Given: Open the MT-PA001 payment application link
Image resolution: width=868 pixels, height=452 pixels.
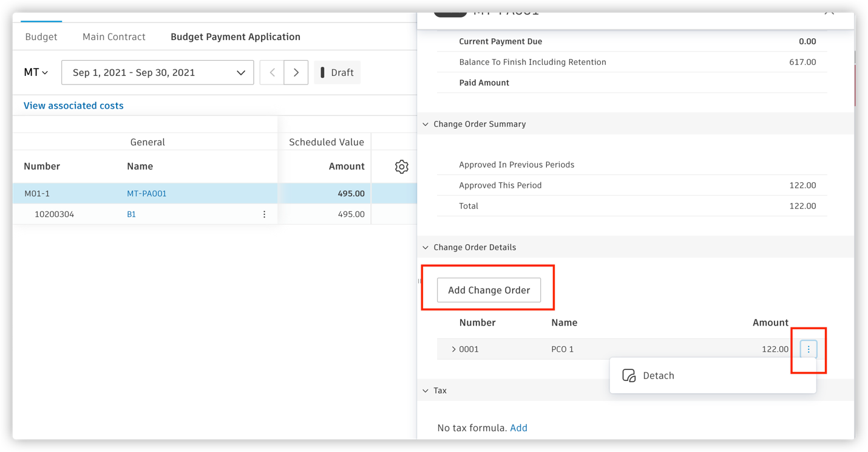Looking at the screenshot, I should pos(147,194).
